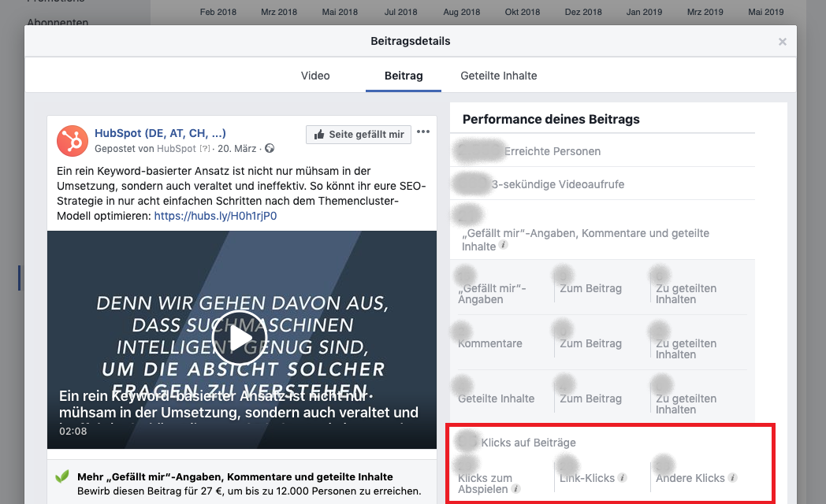Screen dimensions: 826x504
Task: Click 'Jan 2019' on background chart axis
Action: coord(644,12)
